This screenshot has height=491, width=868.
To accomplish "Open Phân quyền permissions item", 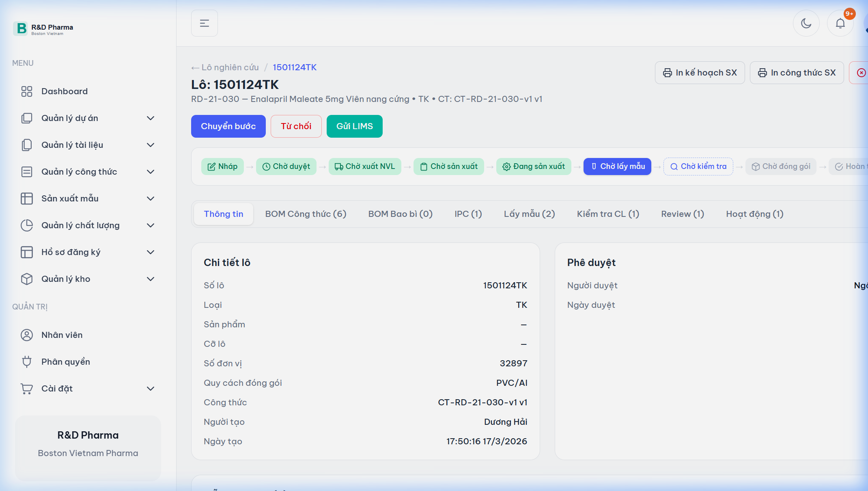I will tap(65, 362).
